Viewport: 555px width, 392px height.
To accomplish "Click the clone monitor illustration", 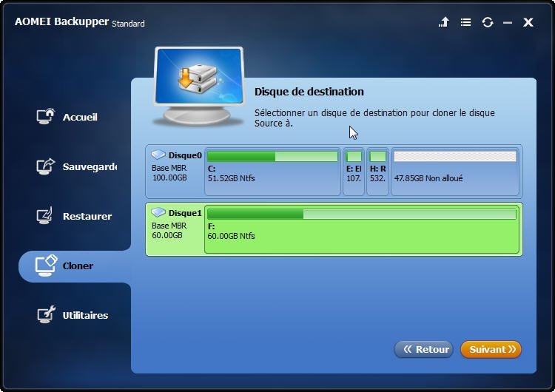I will [x=199, y=87].
